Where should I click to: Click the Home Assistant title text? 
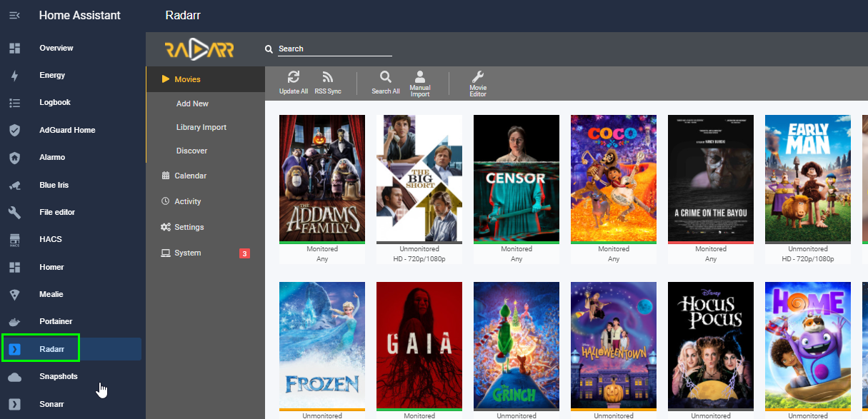(x=80, y=15)
